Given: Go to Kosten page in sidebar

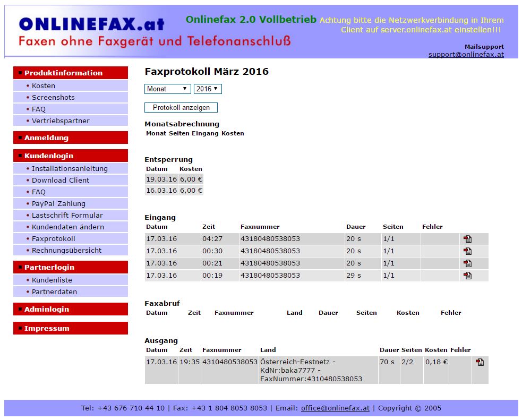Looking at the screenshot, I should [44, 85].
